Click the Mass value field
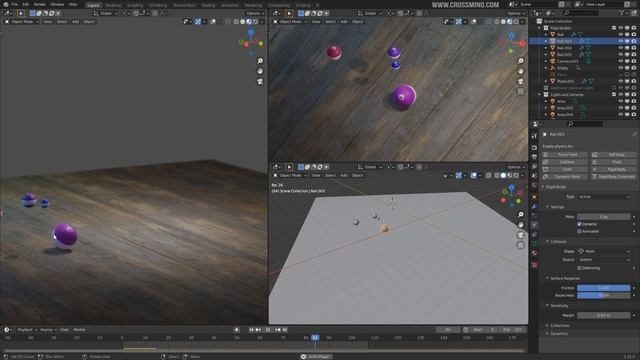640x360 pixels. [x=604, y=217]
